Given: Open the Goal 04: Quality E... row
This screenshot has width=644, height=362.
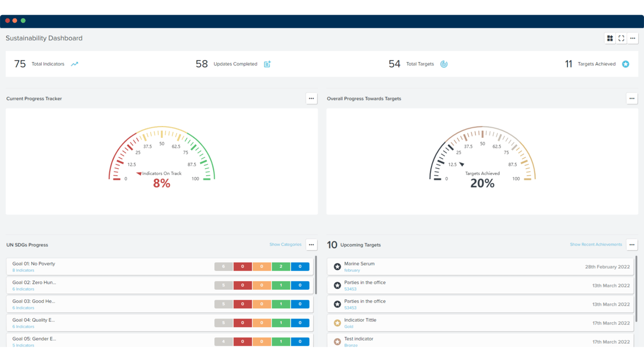Looking at the screenshot, I should coord(160,323).
